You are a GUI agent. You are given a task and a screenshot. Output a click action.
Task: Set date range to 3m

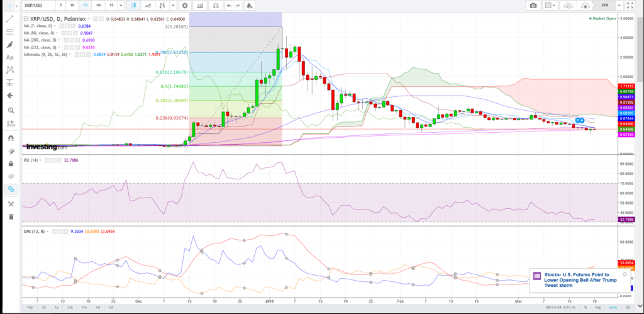pyautogui.click(x=70, y=308)
